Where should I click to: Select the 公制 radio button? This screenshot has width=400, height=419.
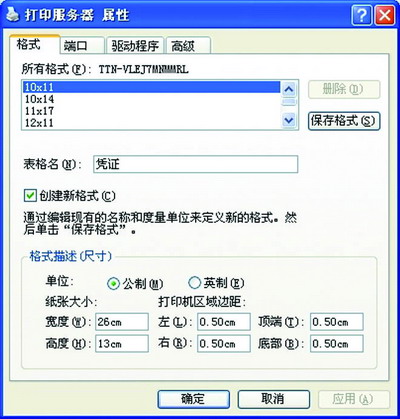114,284
